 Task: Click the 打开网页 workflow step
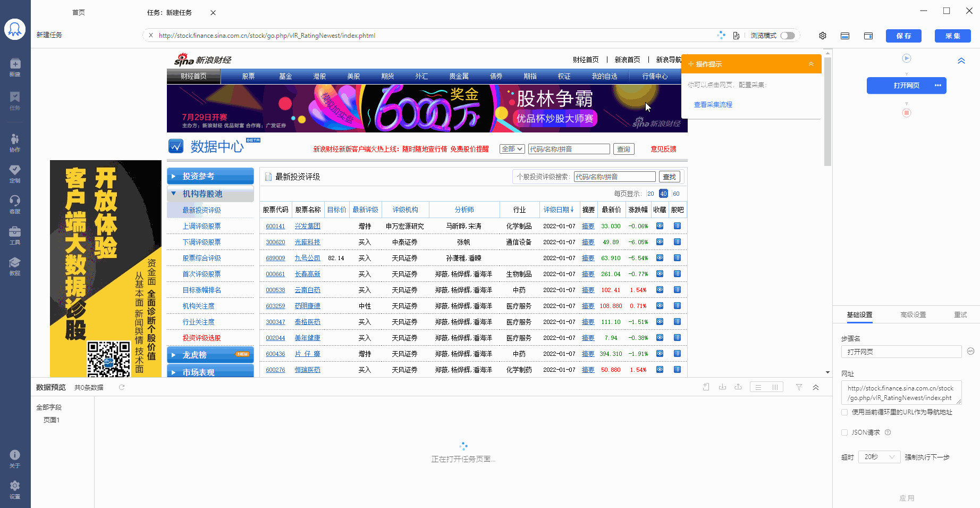tap(906, 86)
